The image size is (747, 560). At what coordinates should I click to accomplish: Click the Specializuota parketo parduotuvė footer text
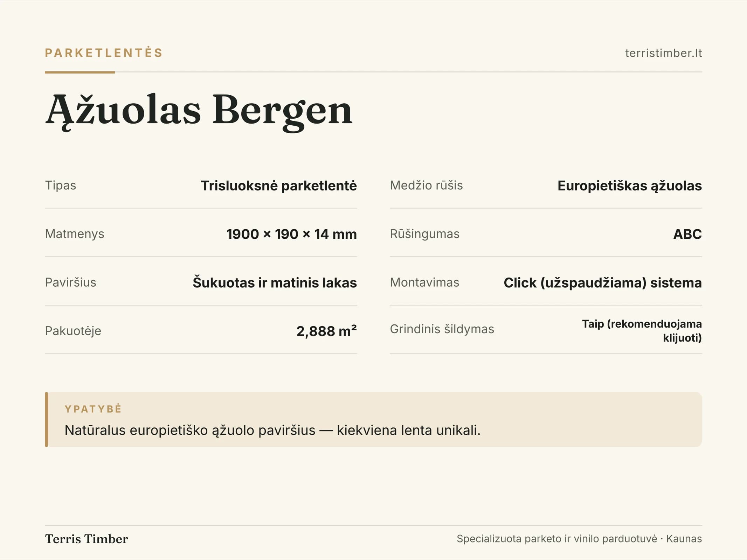point(579,539)
